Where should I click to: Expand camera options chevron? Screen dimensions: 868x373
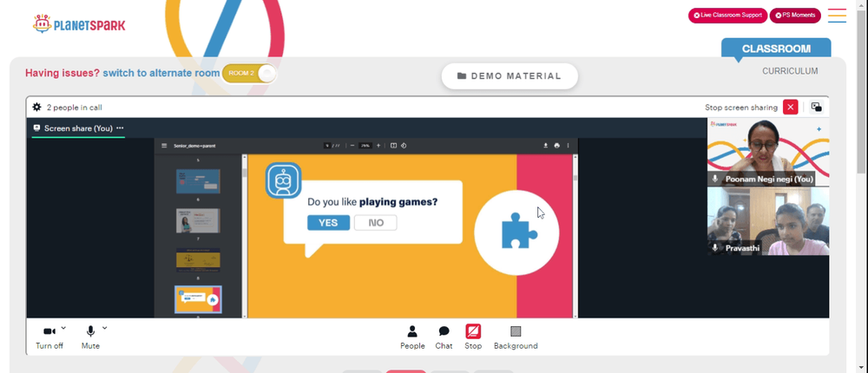[x=63, y=328]
